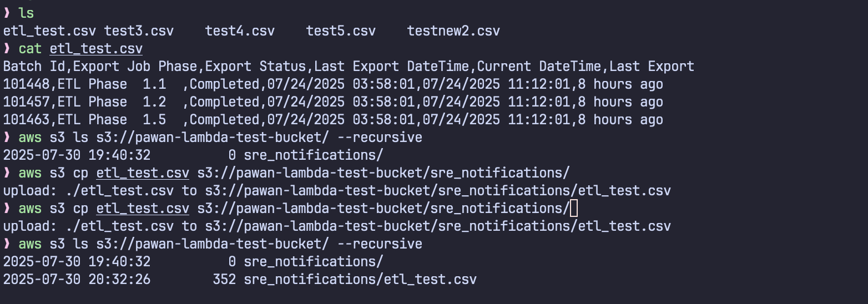Click batch id 101448 in the CSV output
This screenshot has width=868, height=304.
tap(26, 84)
